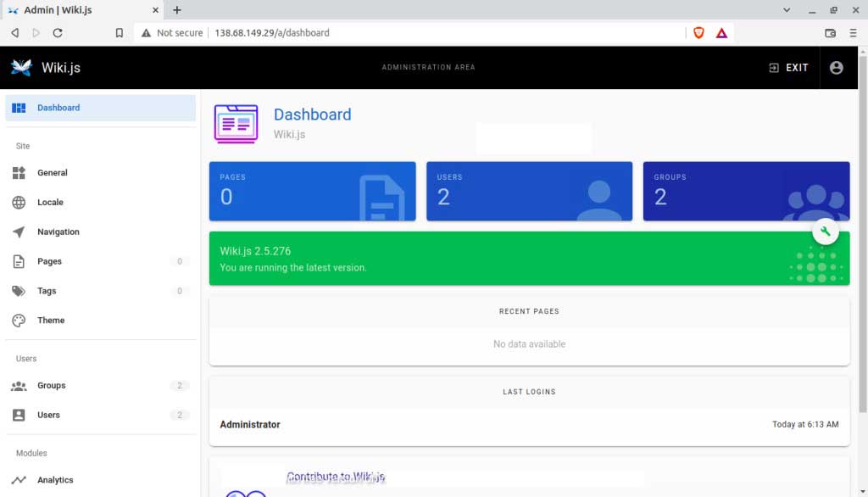Click the EXIT button in header
868x497 pixels.
coord(788,68)
